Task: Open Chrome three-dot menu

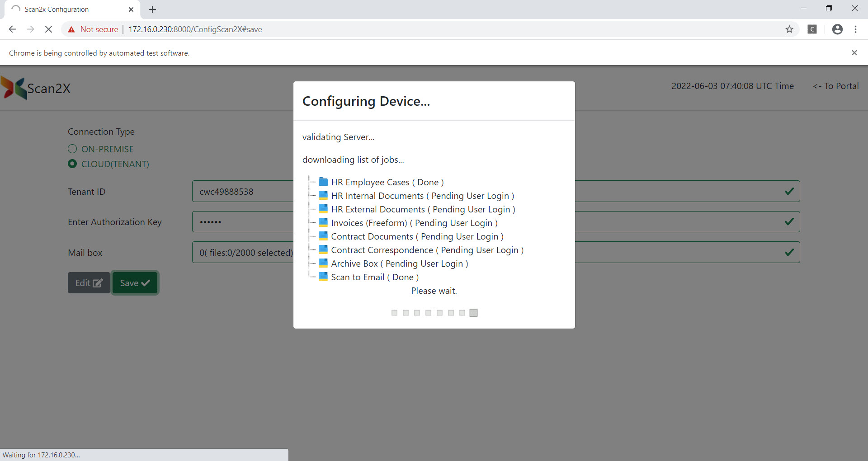Action: click(x=855, y=29)
